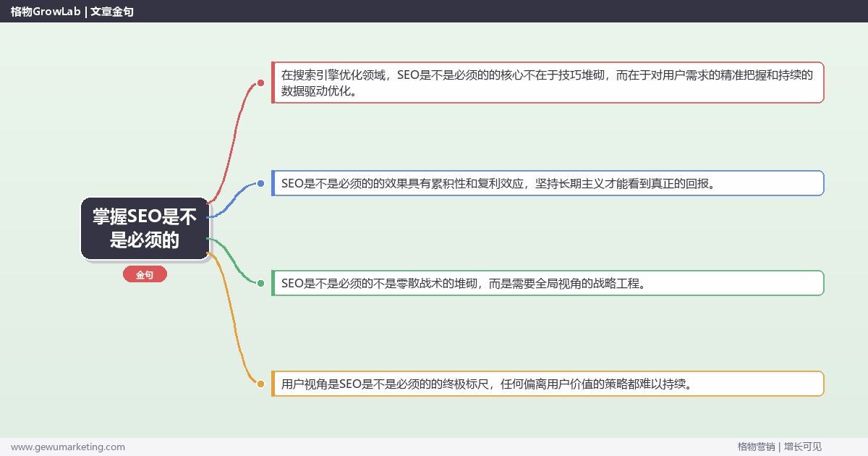
Task: Click the orange branch connector dot
Action: 260,384
